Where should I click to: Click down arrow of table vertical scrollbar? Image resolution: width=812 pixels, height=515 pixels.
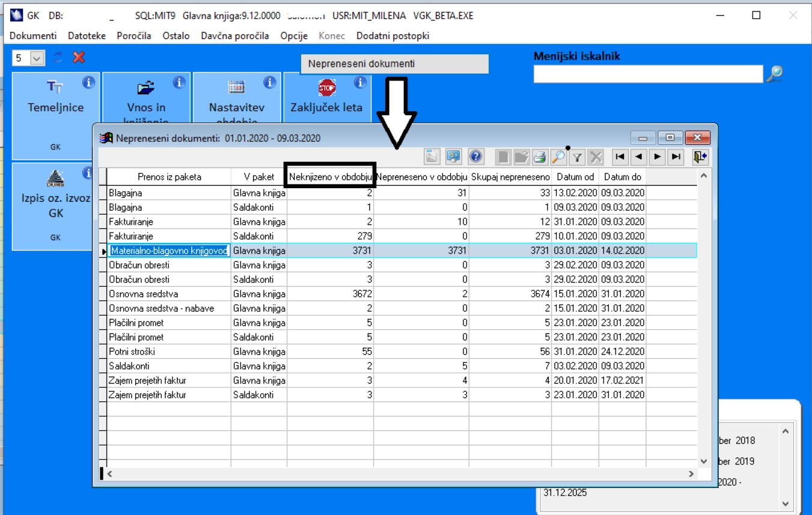[x=704, y=461]
